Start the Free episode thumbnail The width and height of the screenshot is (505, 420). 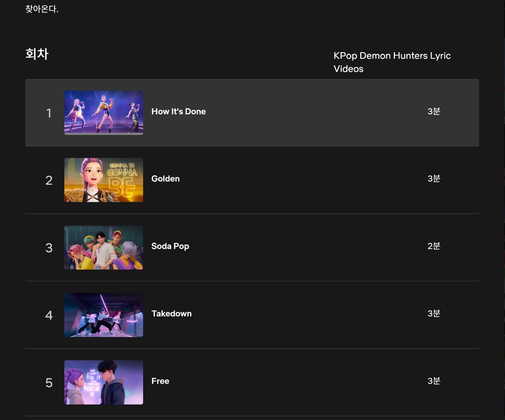click(x=103, y=382)
